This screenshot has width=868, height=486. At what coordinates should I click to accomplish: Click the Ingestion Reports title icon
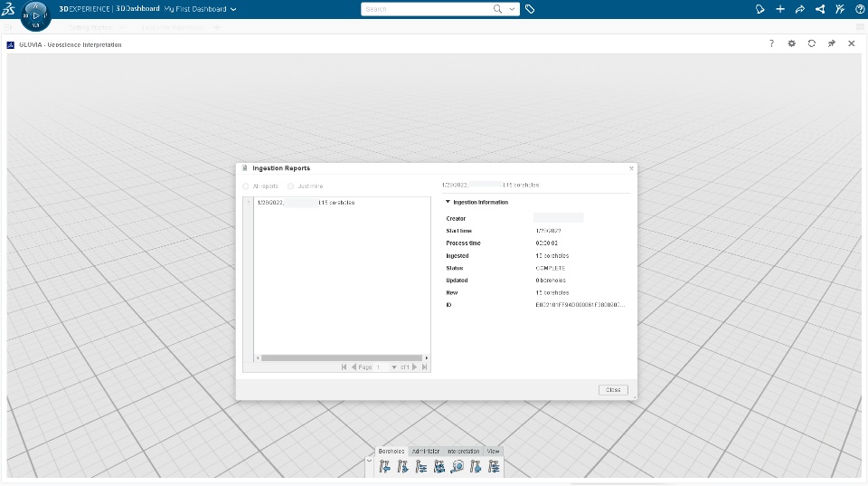[245, 168]
